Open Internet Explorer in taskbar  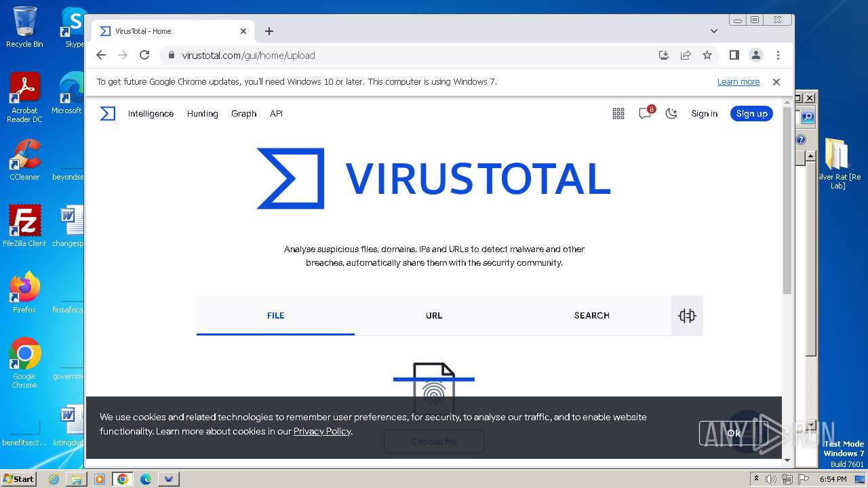tap(54, 479)
